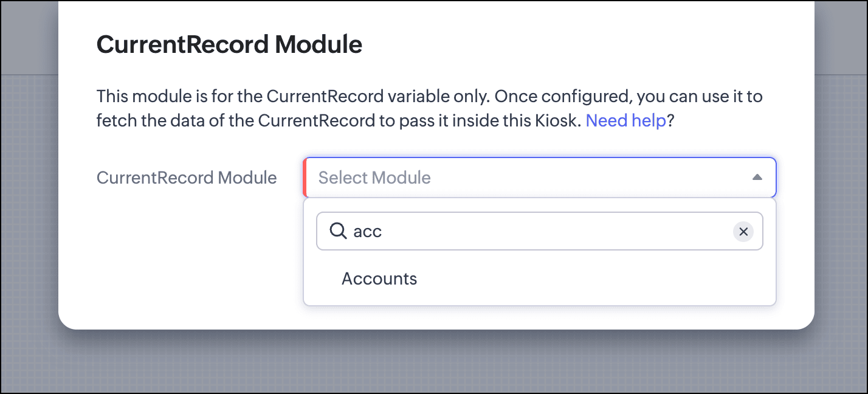Click the Select Module placeholder text
This screenshot has height=394, width=868.
pos(374,178)
